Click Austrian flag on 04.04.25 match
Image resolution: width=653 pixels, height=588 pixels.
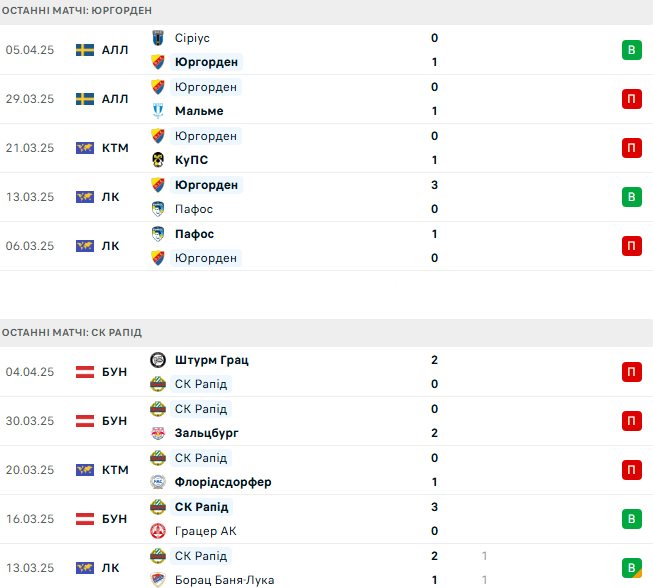[85, 372]
